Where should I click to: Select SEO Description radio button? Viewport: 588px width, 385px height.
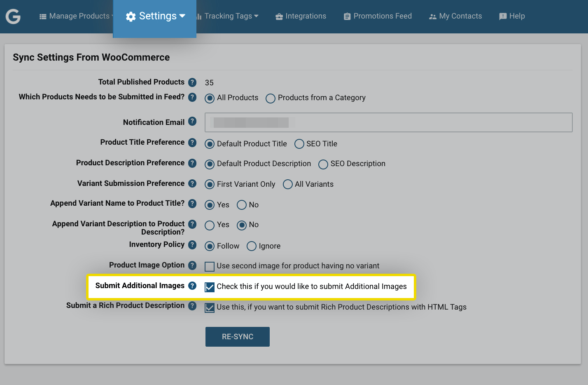pyautogui.click(x=323, y=164)
